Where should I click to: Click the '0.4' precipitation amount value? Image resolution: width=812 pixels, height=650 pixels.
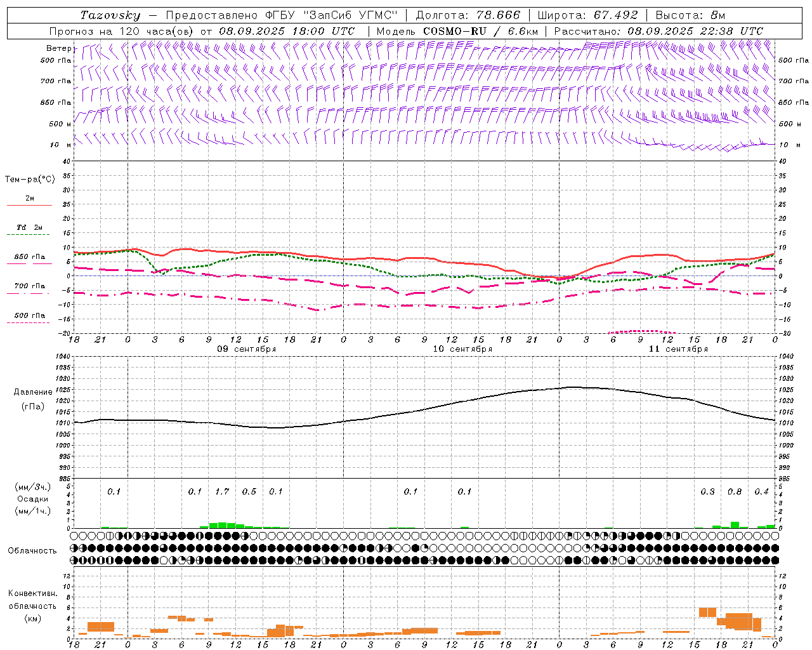pyautogui.click(x=761, y=491)
